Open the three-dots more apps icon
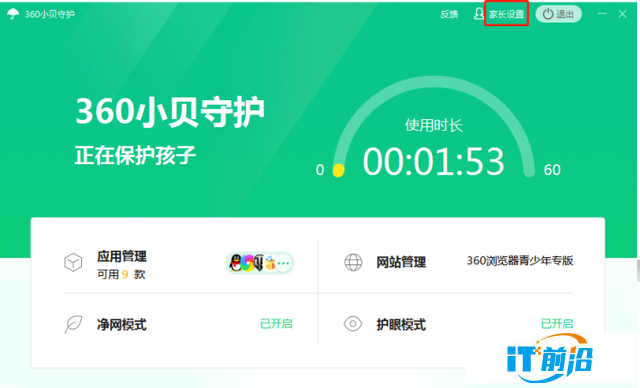This screenshot has height=388, width=640. pos(283,263)
